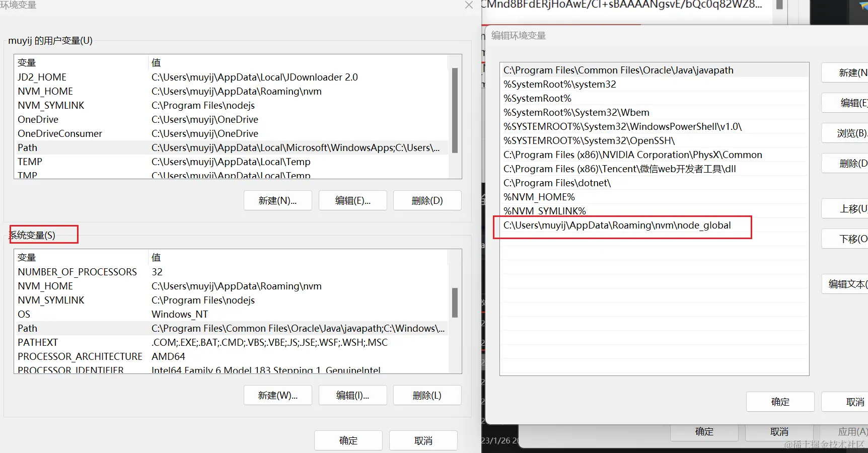868x453 pixels.
Task: Select PATHEXT system variable row
Action: click(x=231, y=342)
